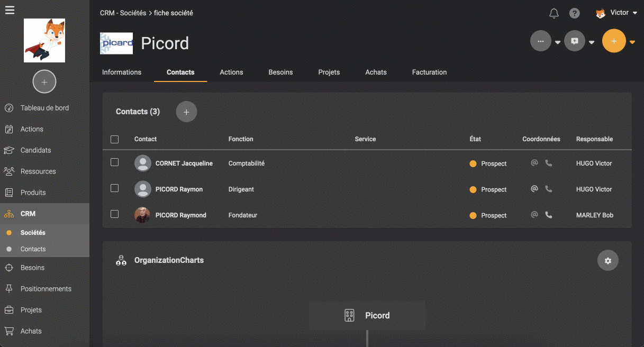Email CORNET Jacqueline via the @ icon
The width and height of the screenshot is (644, 347).
coord(534,163)
